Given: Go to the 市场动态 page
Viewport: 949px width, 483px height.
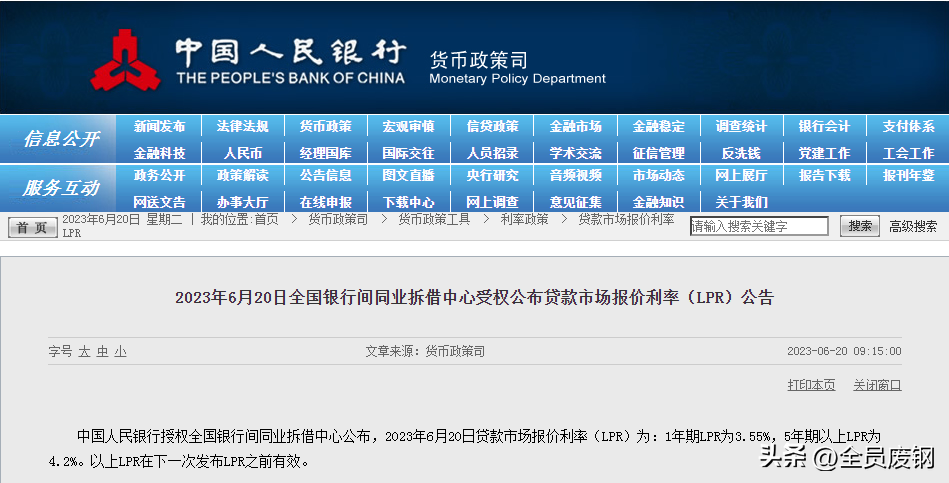Looking at the screenshot, I should coord(658,176).
